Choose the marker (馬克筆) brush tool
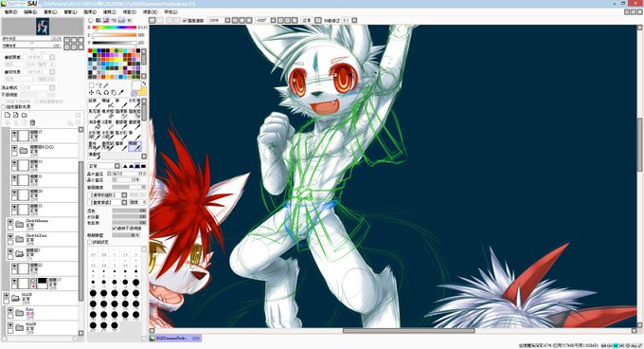 point(95,114)
